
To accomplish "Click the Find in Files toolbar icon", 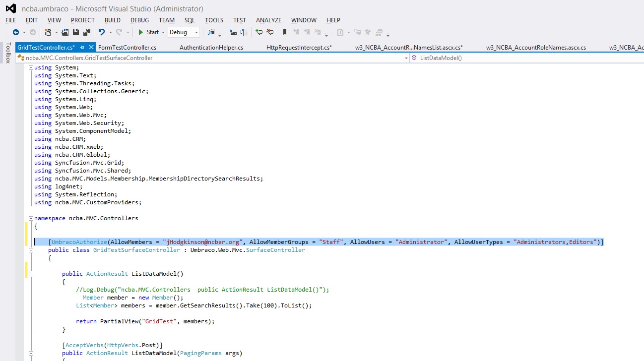I will coord(211,32).
